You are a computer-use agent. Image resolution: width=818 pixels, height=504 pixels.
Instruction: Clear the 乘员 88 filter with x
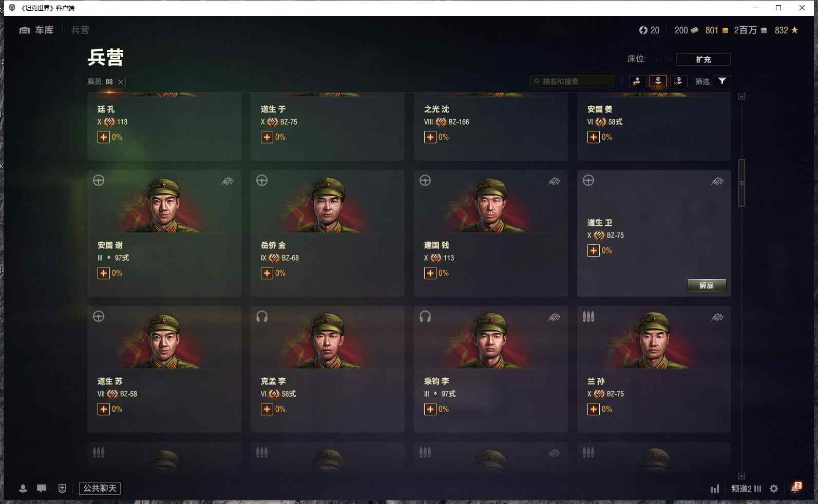(121, 82)
